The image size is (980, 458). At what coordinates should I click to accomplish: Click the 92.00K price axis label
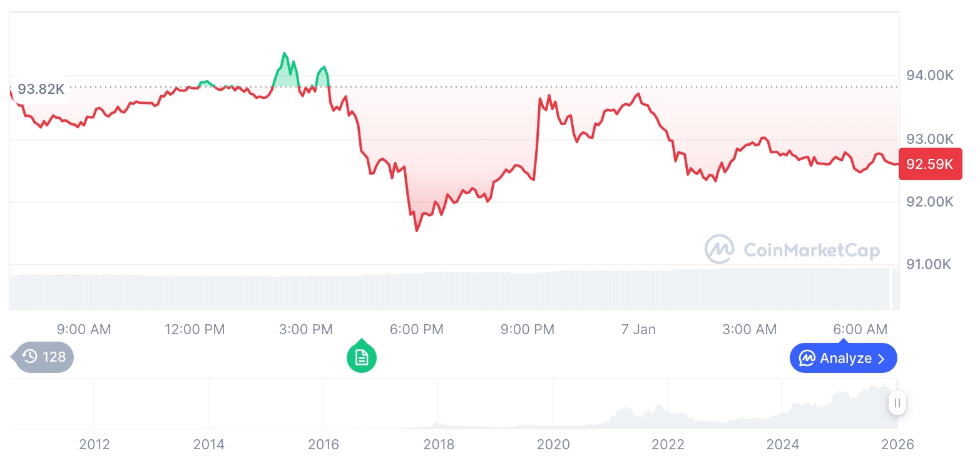point(930,201)
